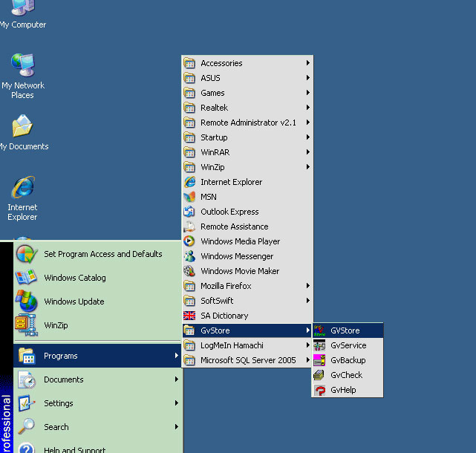Expand the Mozilla Firefox submenu arrow
This screenshot has width=476, height=453.
[x=308, y=286]
